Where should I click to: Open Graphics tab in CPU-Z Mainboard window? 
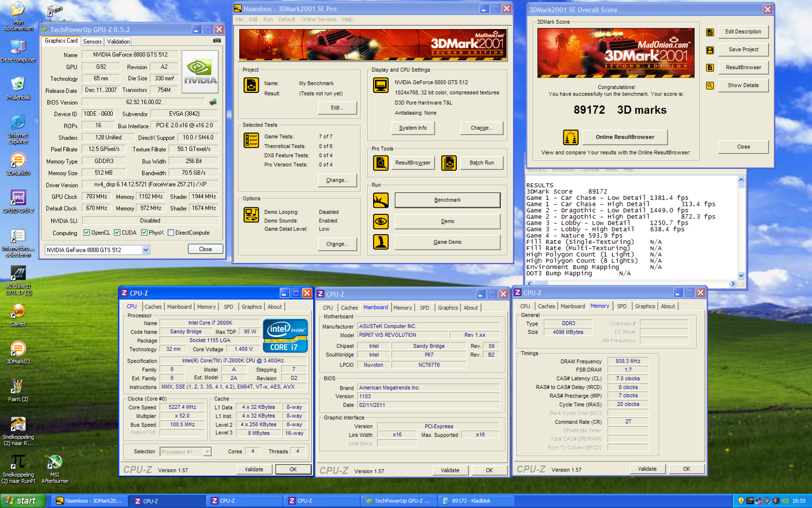(x=448, y=308)
